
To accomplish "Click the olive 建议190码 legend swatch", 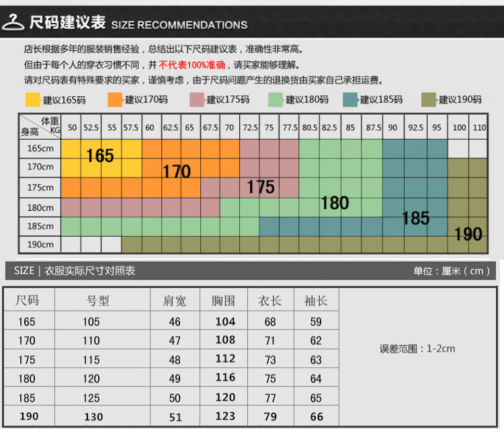I will coord(429,100).
